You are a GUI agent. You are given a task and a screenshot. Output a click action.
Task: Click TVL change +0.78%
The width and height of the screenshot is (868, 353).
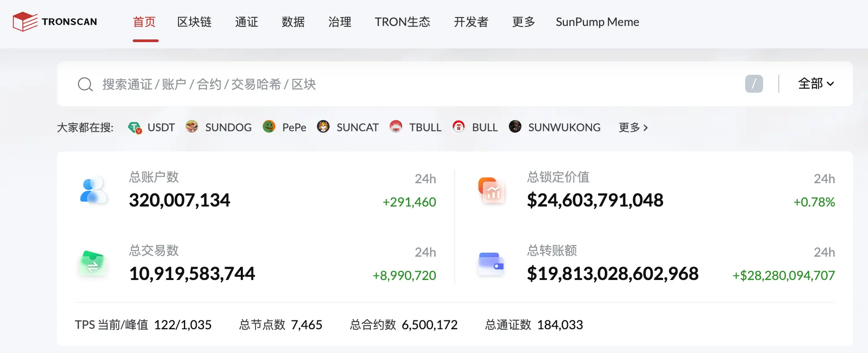tap(814, 202)
